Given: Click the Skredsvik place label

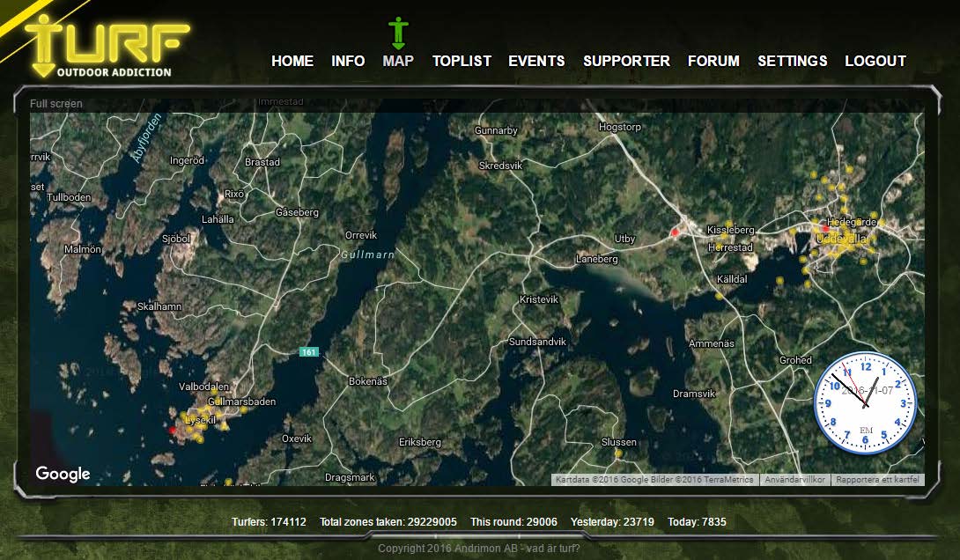Looking at the screenshot, I should [500, 166].
